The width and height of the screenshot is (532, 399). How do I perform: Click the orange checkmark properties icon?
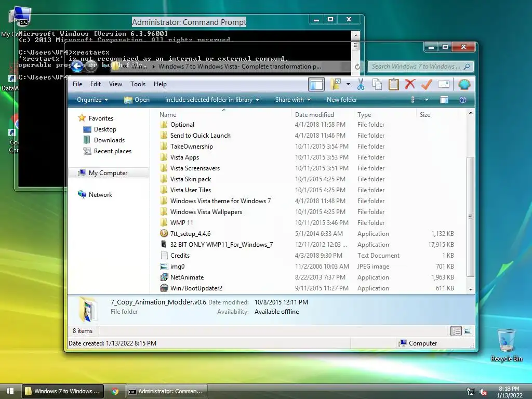tap(427, 84)
